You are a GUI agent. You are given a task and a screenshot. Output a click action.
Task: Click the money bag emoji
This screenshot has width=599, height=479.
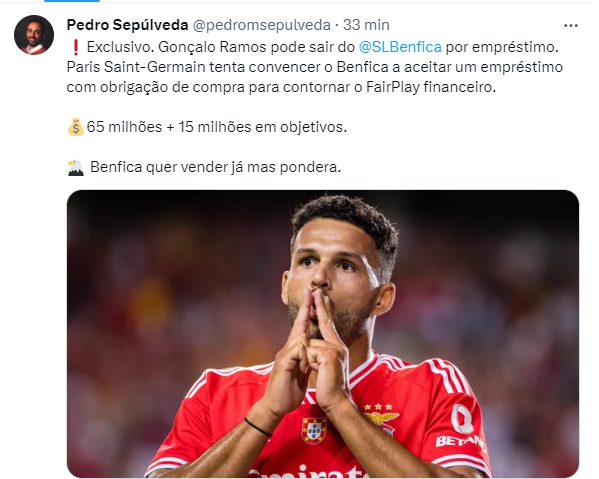[75, 127]
